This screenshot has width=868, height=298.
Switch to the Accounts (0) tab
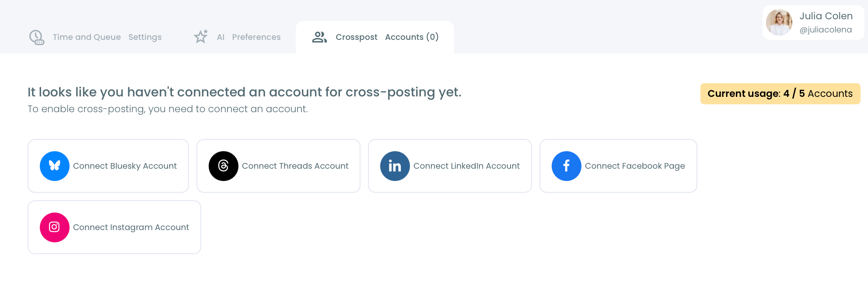pos(411,37)
